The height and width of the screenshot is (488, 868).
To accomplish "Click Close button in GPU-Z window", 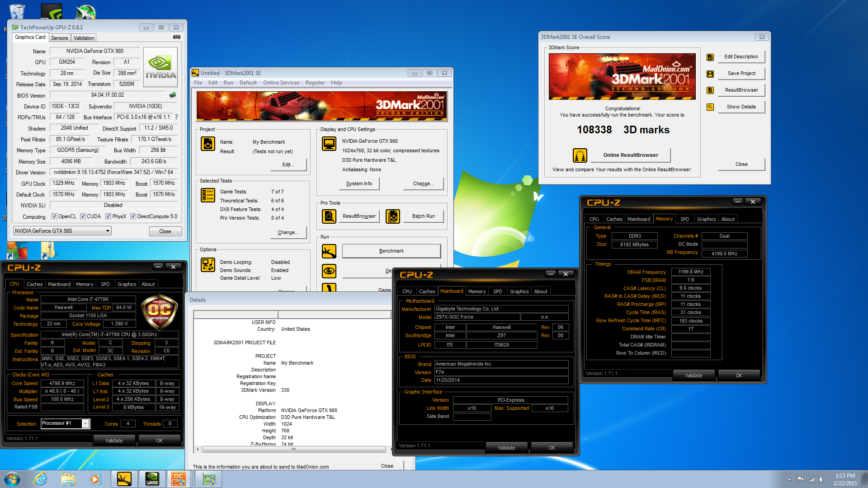I will tap(165, 231).
